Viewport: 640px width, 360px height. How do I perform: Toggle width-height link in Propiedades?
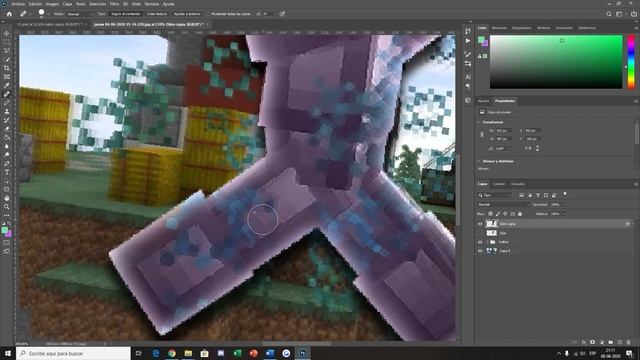[482, 135]
